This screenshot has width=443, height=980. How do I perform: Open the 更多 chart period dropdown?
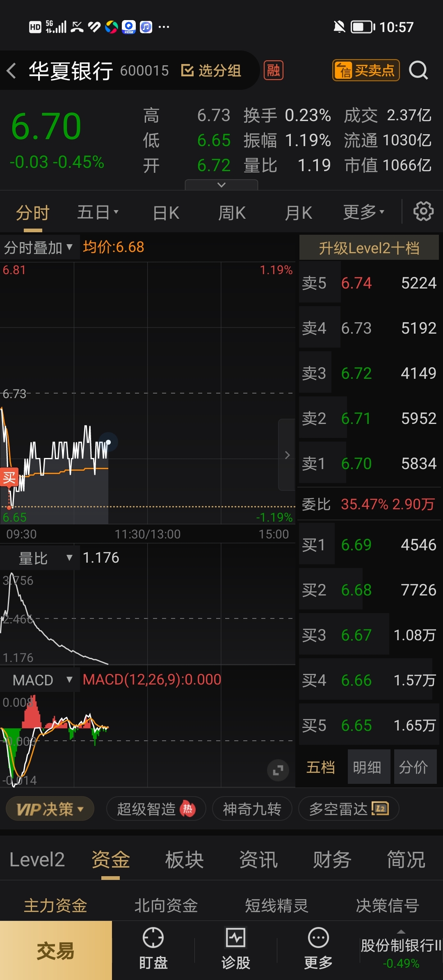click(364, 212)
